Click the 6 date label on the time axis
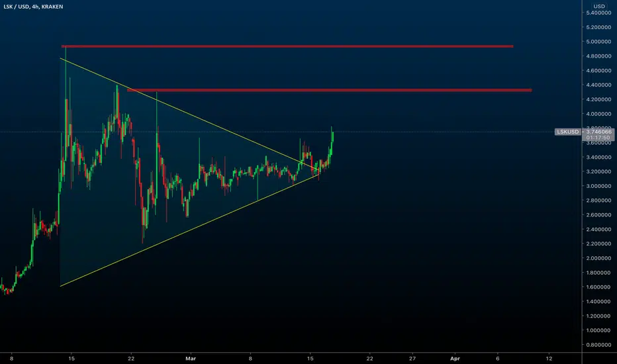This screenshot has width=617, height=364. [497, 359]
